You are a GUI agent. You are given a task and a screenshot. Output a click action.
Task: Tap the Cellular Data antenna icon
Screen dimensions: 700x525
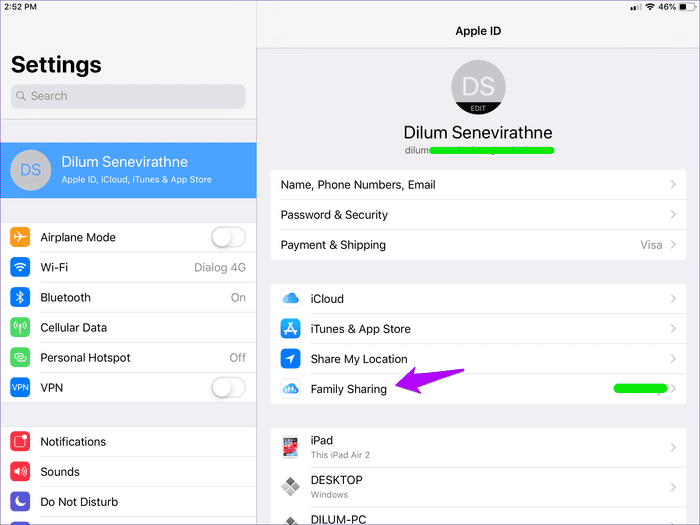click(20, 327)
